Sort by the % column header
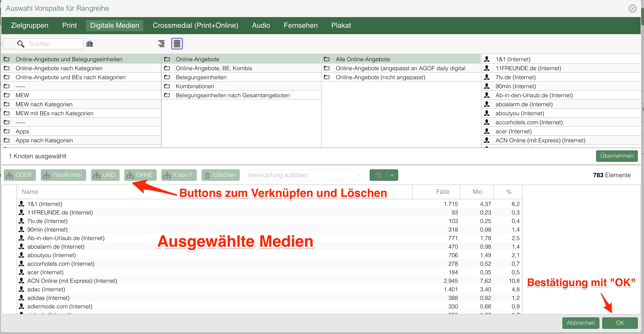 508,192
